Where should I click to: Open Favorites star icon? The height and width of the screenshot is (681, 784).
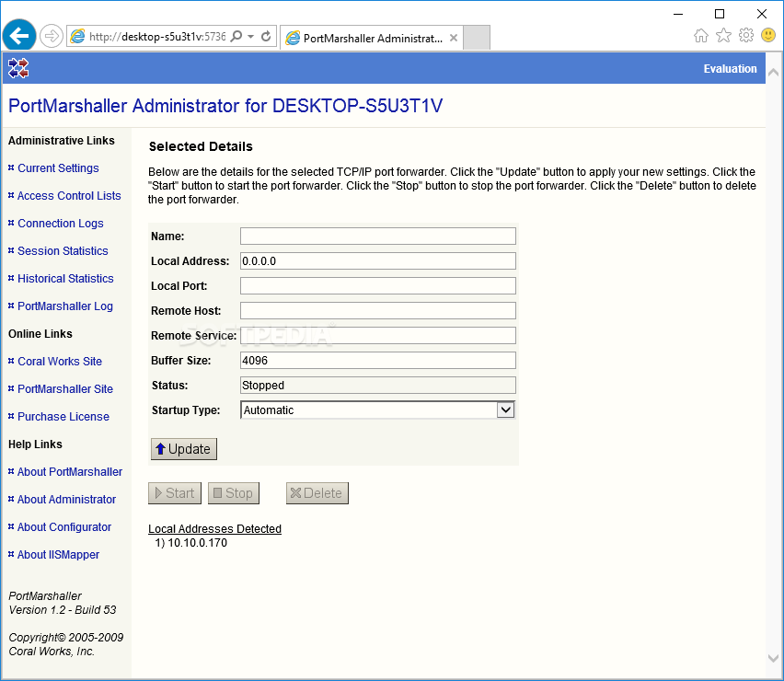click(723, 36)
